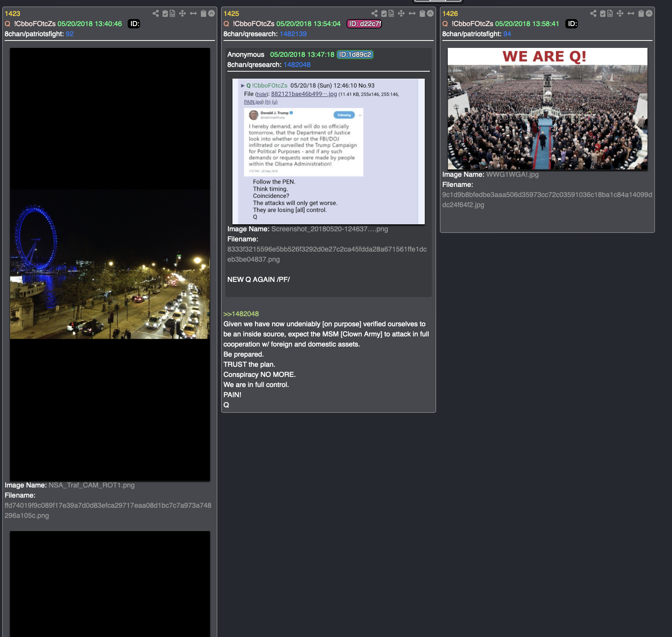Click the blue ID:1d89c2 badge
672x637 pixels.
[x=355, y=55]
